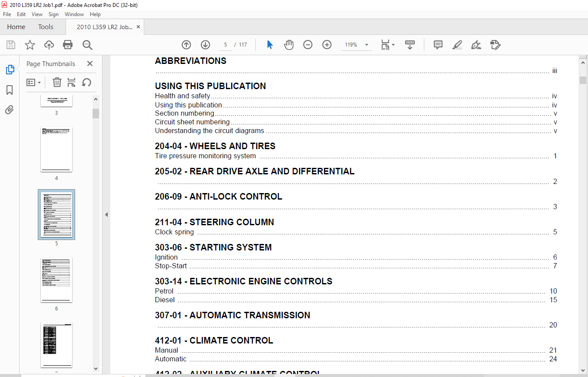Click the cloud upload icon
The width and height of the screenshot is (588, 377).
click(x=49, y=45)
